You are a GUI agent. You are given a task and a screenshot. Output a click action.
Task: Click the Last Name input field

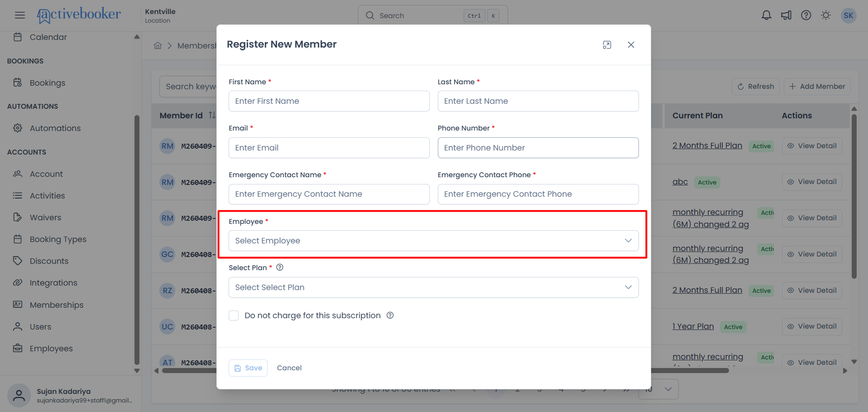(x=538, y=101)
